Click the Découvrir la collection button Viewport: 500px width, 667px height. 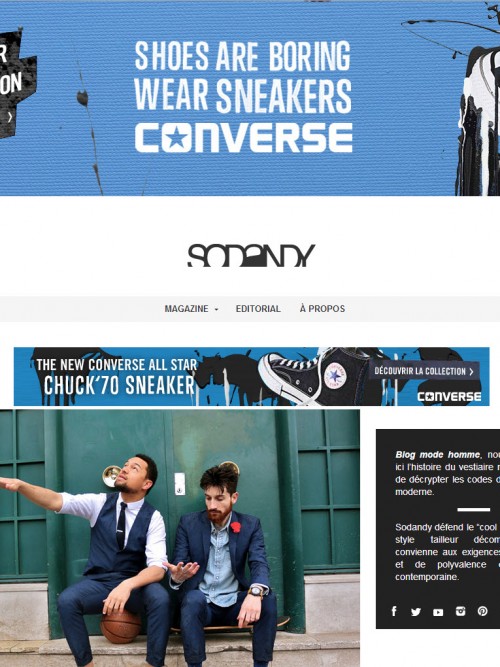click(424, 371)
